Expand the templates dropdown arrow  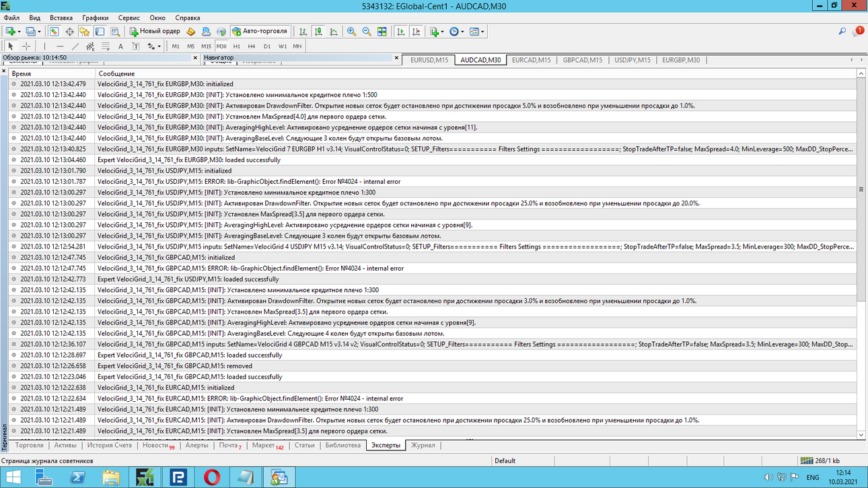pos(482,32)
